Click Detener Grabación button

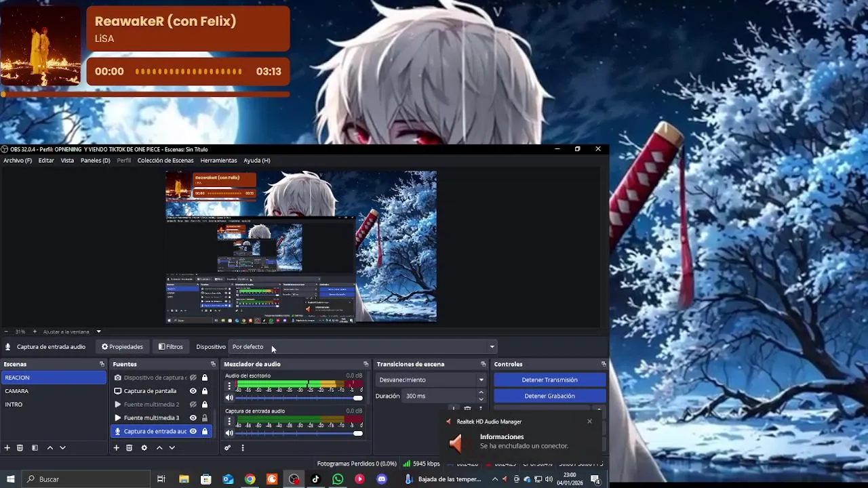click(550, 396)
